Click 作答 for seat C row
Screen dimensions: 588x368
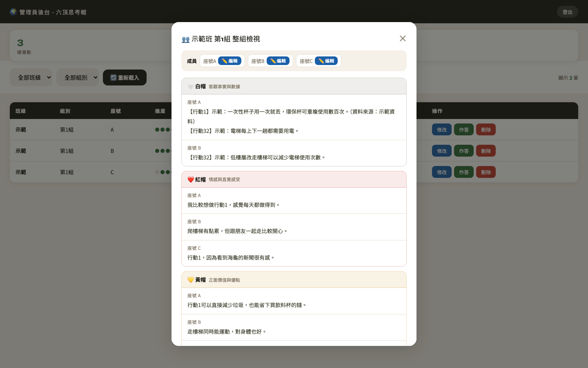tap(464, 172)
